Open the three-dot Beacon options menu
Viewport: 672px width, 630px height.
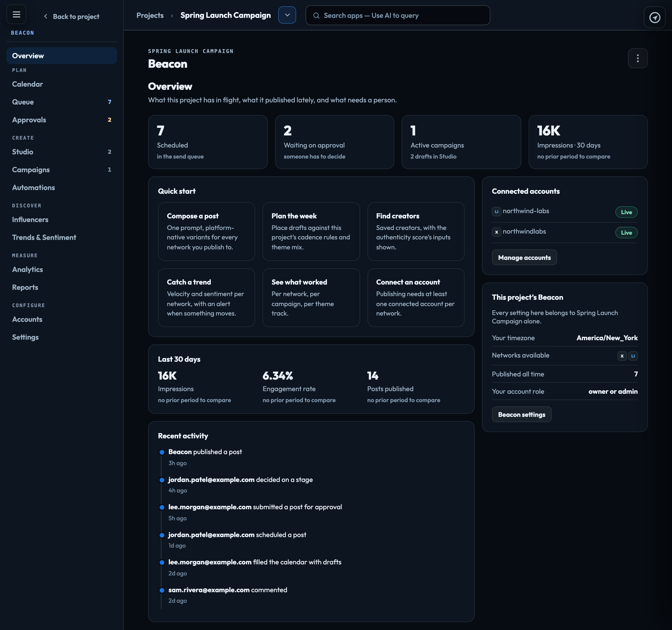(x=638, y=58)
